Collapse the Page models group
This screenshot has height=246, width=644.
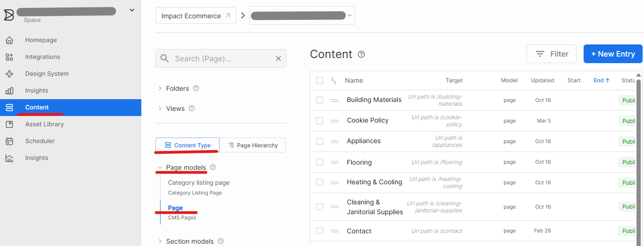pos(160,167)
